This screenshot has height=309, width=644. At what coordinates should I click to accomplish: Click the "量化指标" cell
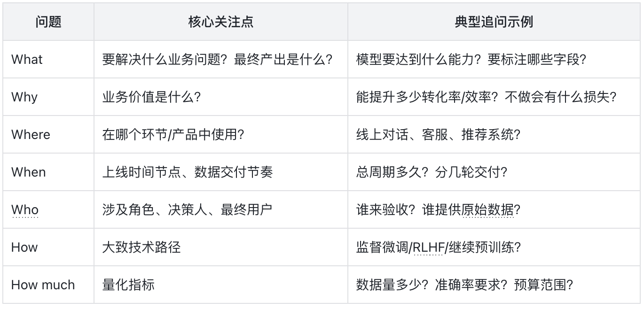point(128,285)
